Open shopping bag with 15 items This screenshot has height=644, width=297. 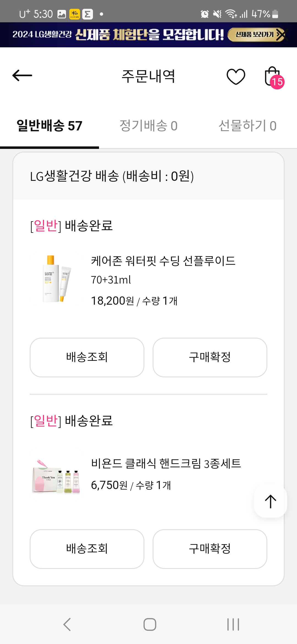point(273,77)
